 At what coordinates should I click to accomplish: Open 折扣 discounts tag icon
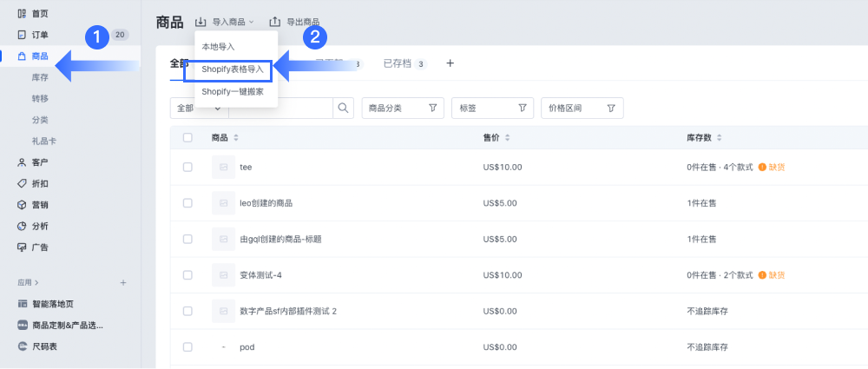click(22, 183)
